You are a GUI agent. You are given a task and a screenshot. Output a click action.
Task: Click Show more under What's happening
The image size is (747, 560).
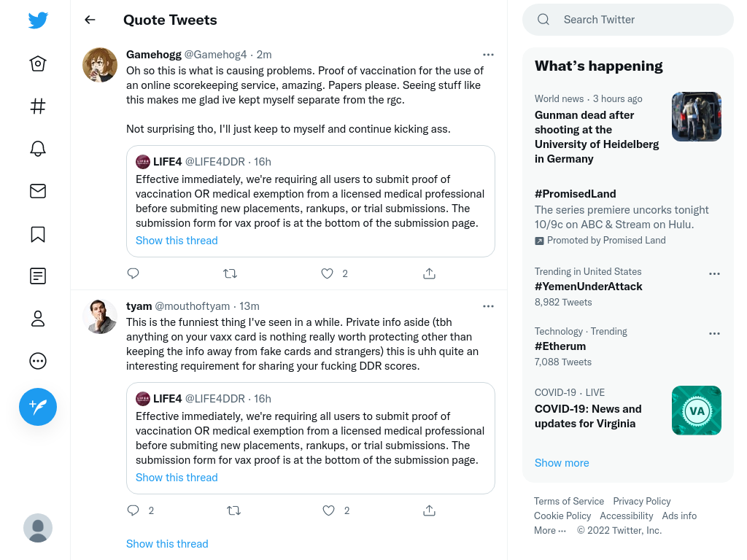pos(562,463)
